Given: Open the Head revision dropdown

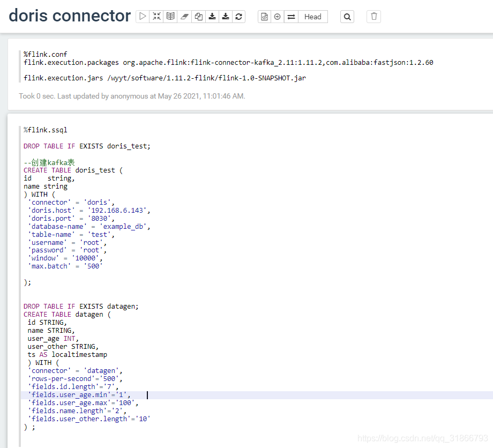Looking at the screenshot, I should (x=313, y=17).
